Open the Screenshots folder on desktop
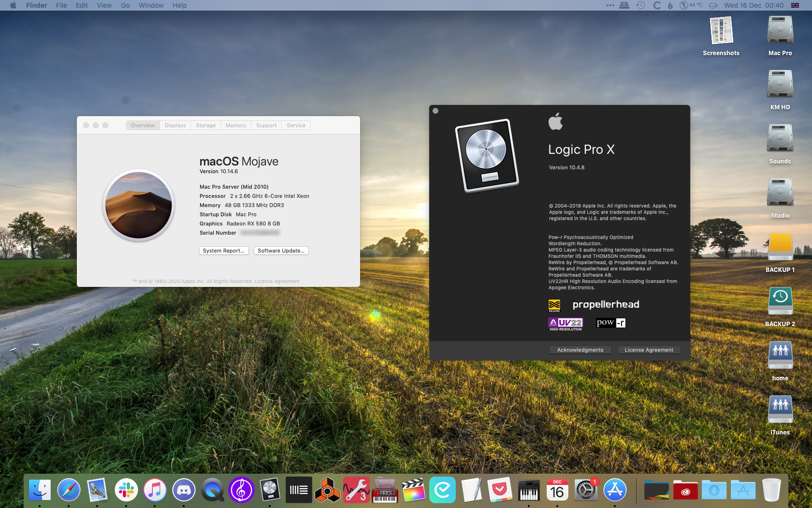This screenshot has width=812, height=508. pos(721,30)
